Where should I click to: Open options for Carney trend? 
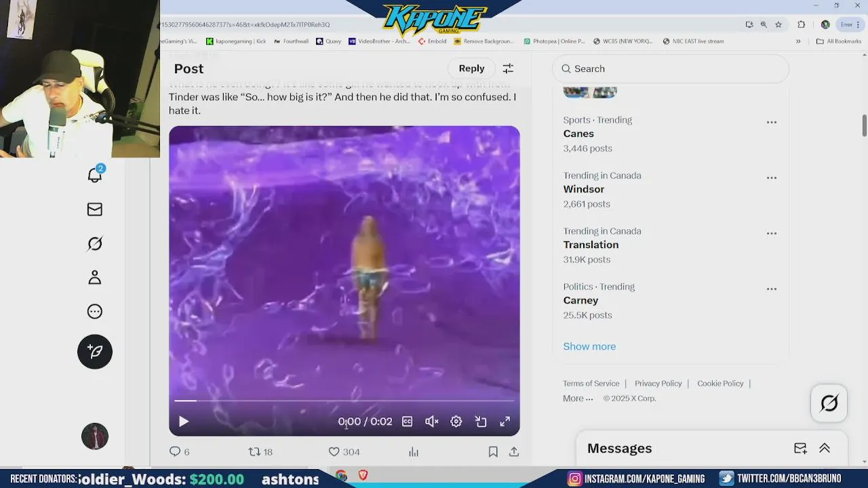(x=772, y=289)
